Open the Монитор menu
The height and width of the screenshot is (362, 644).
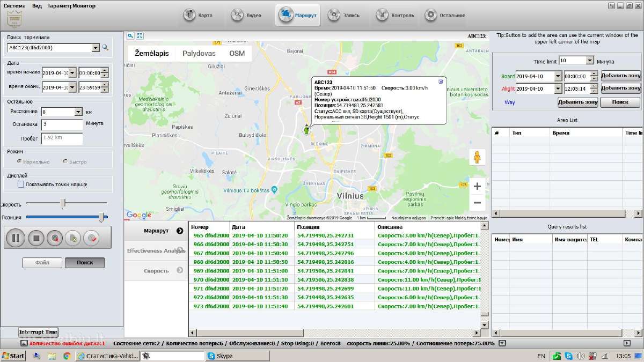(x=84, y=6)
